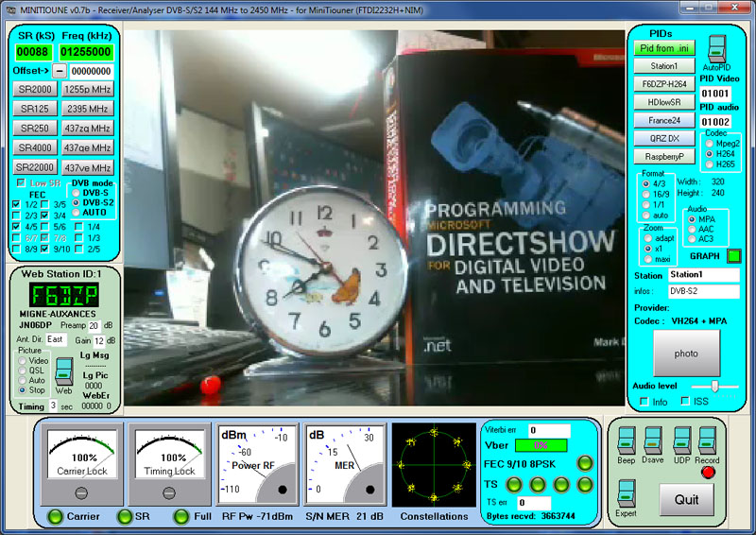Click the SR (kS) 00088 field

pos(33,52)
